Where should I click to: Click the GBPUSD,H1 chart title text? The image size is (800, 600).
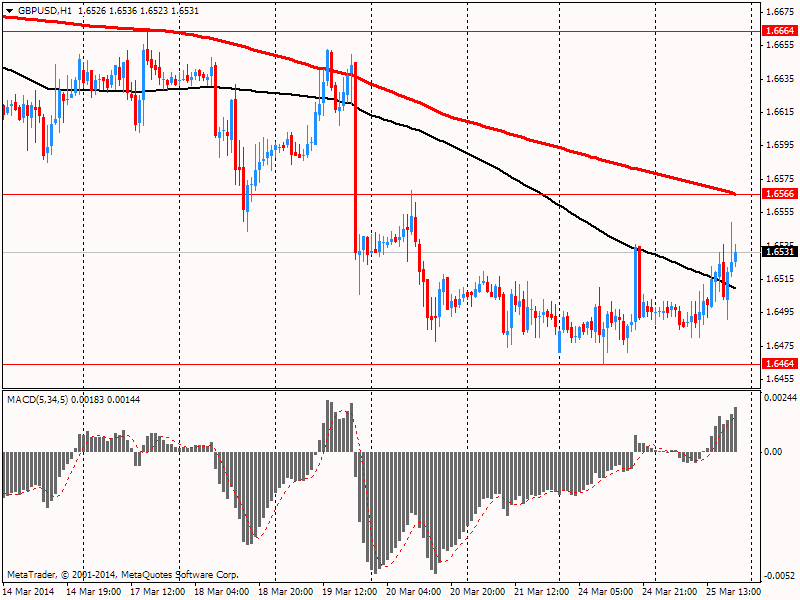(46, 11)
